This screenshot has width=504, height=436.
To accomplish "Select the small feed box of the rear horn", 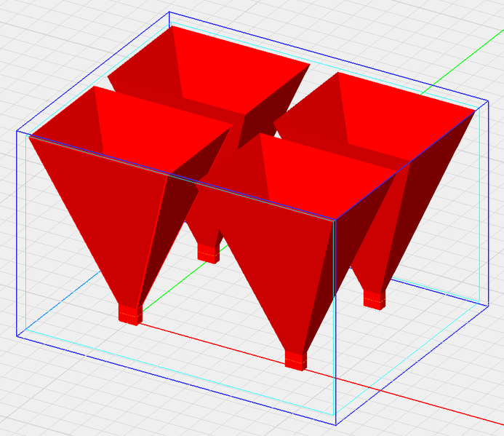I will [x=209, y=253].
